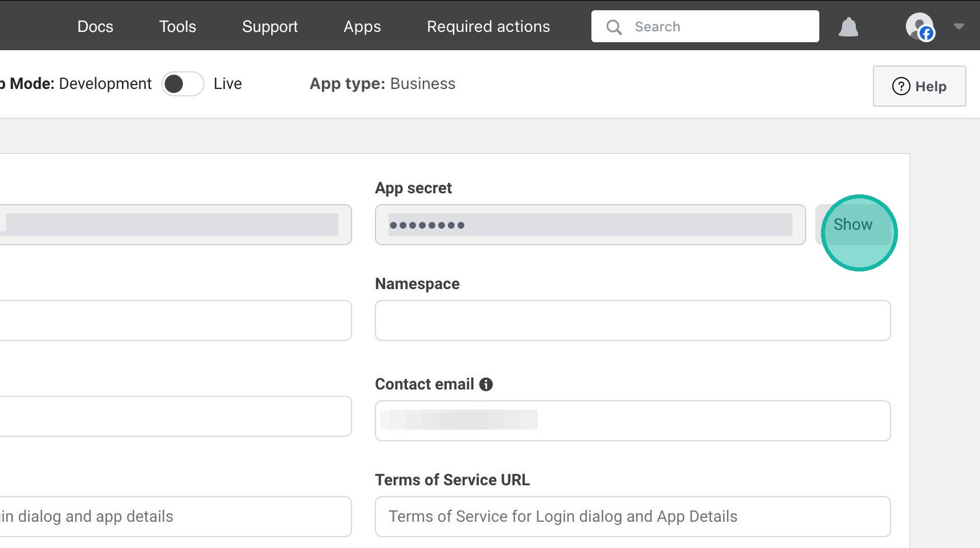Click the Contact email info icon
This screenshot has height=548, width=980.
click(x=486, y=384)
